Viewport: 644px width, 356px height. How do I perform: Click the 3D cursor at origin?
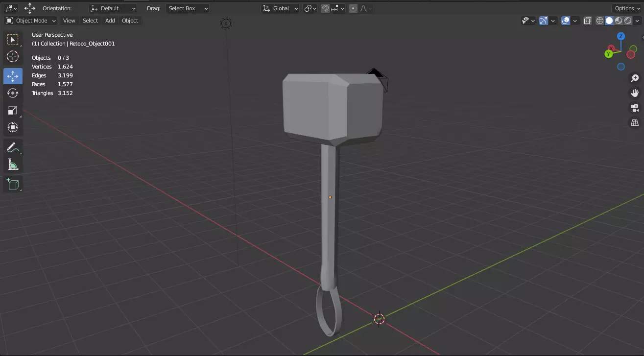(380, 319)
